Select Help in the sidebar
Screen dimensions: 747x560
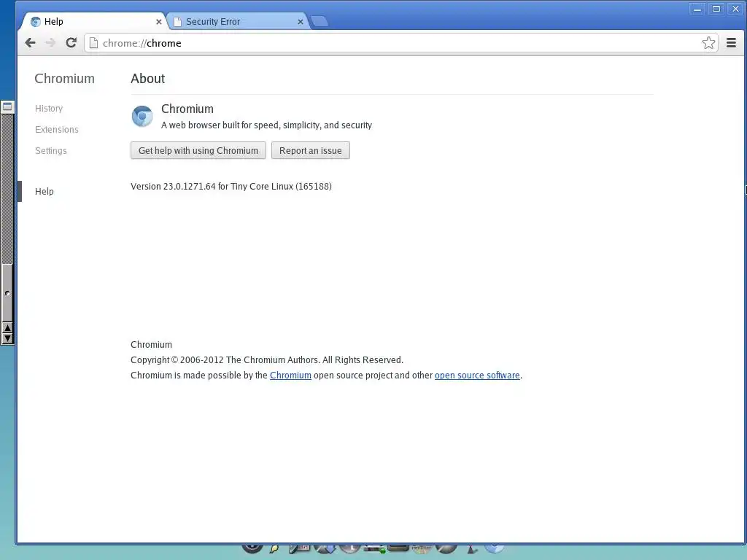click(44, 192)
